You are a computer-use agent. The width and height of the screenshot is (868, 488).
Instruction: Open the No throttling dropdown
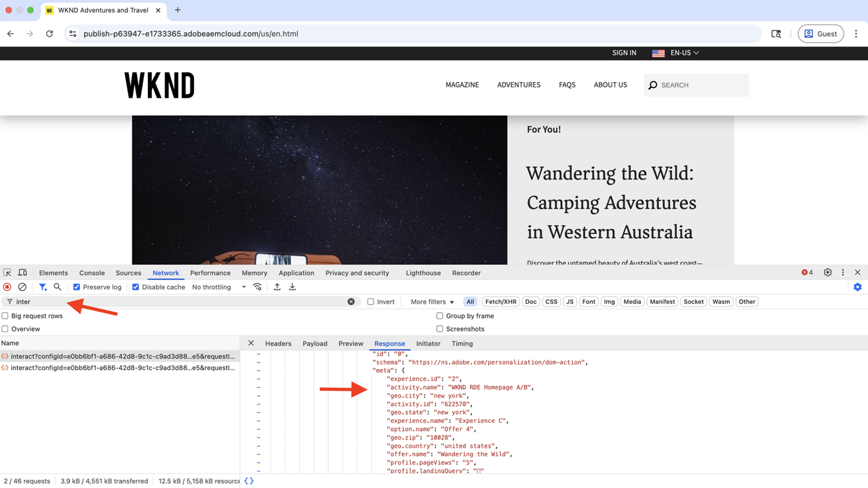click(x=219, y=287)
